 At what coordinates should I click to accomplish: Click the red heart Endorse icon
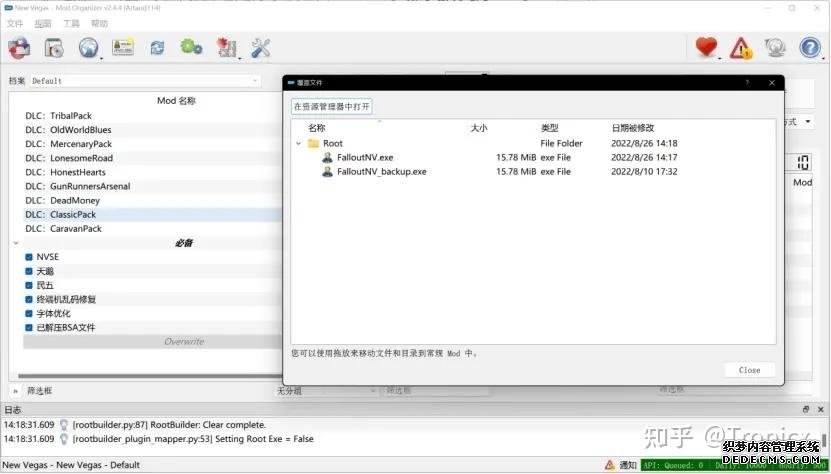pos(708,47)
